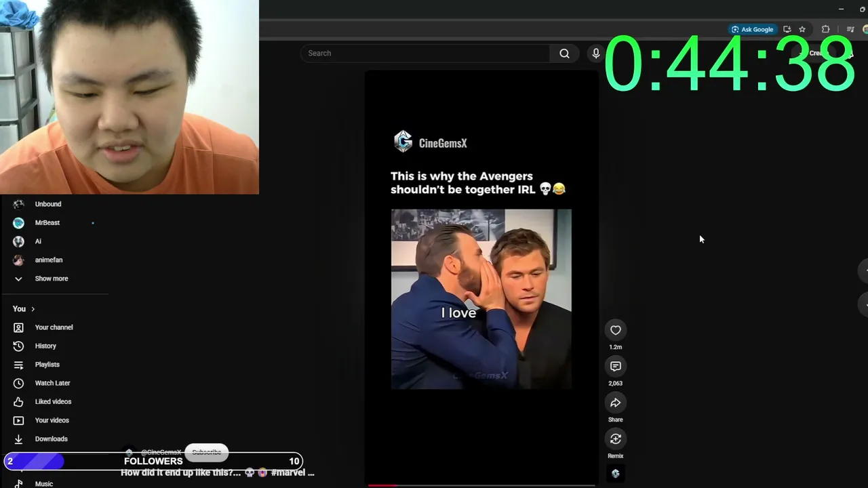Screen dimensions: 868x488
Task: Click the Ask Google button
Action: 752,29
